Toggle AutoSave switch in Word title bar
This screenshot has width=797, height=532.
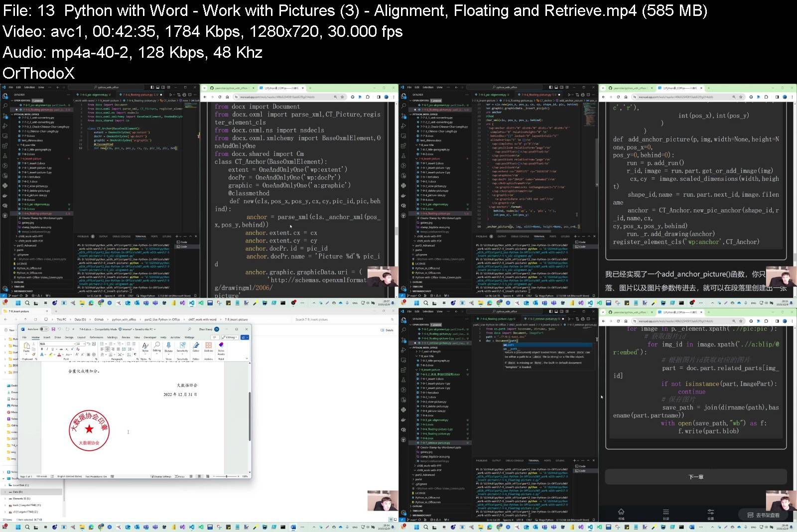(44, 329)
